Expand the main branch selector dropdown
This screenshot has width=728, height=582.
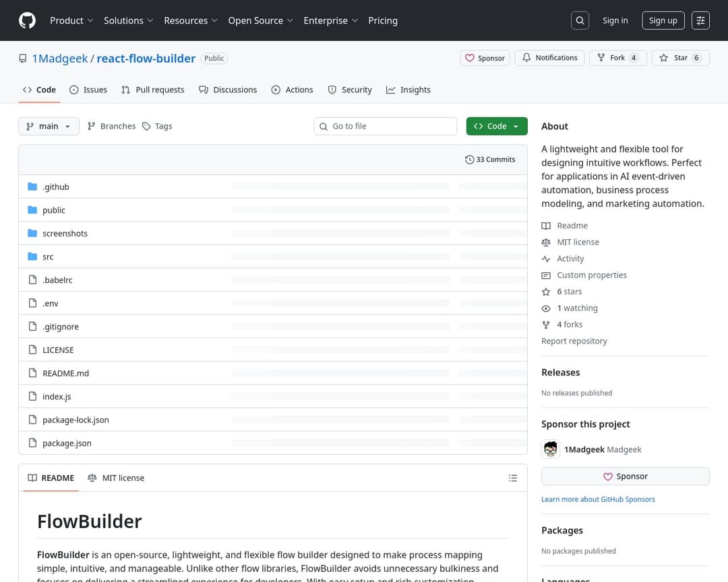coord(49,126)
